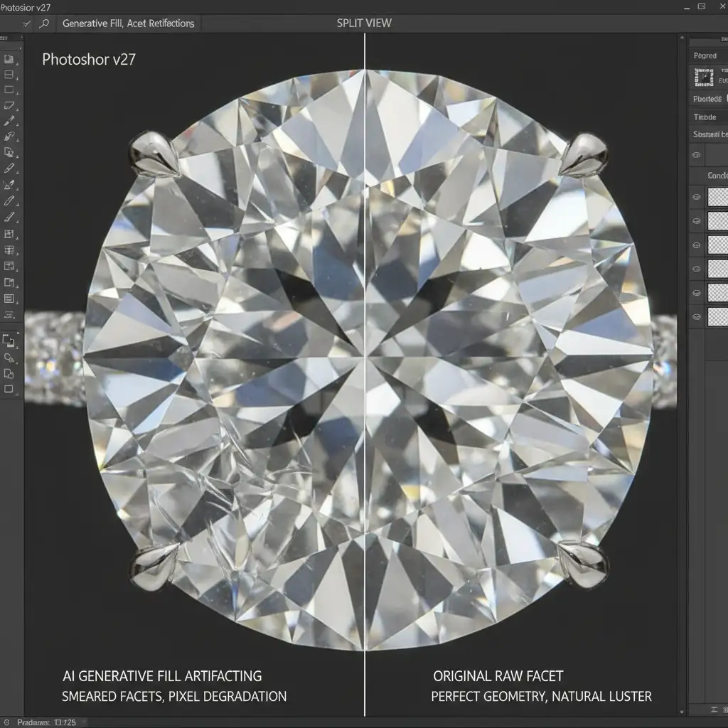Select the third checkered layer thumbnail
Screen dimensions: 728x728
pos(717,245)
